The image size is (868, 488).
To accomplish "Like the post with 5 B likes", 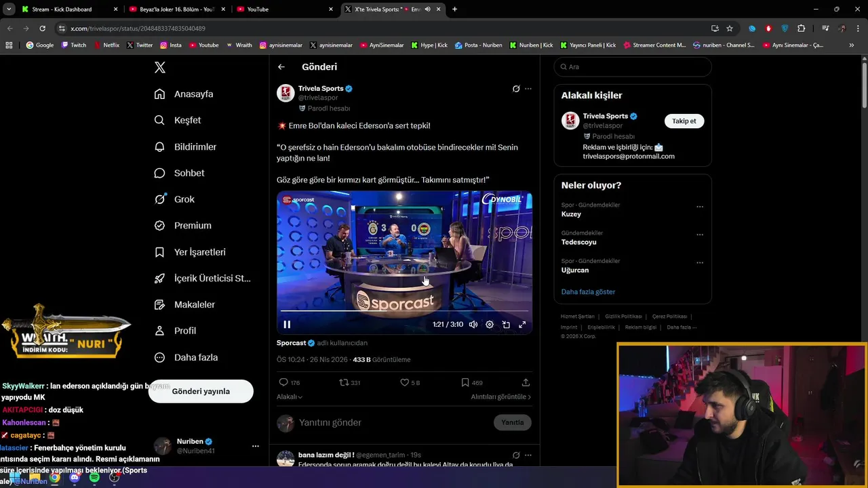I will 410,382.
